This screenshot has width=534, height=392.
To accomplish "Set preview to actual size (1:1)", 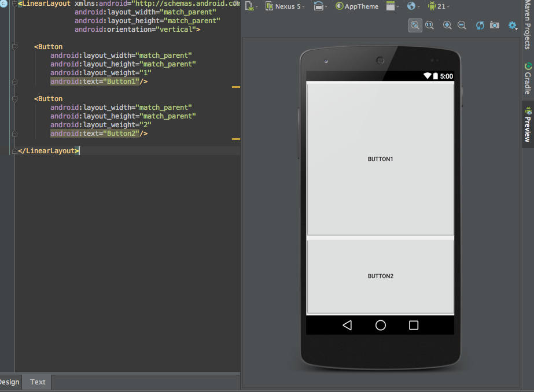I will tap(429, 25).
